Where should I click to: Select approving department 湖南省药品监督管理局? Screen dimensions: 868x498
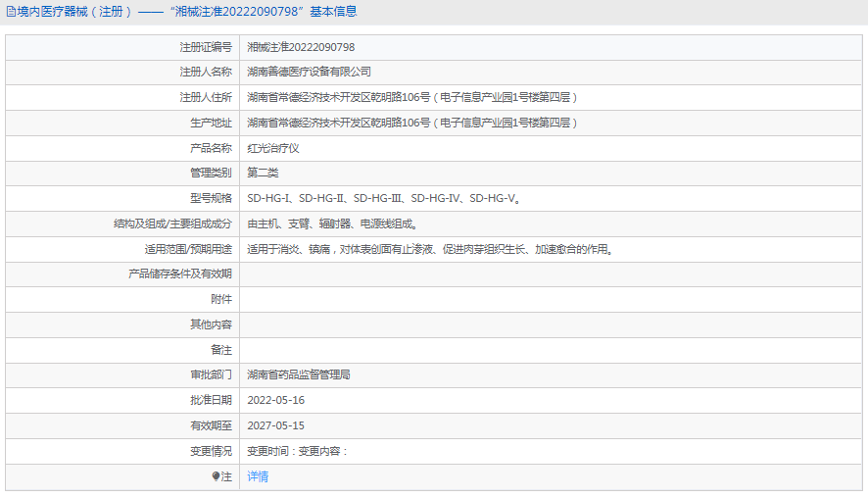299,375
